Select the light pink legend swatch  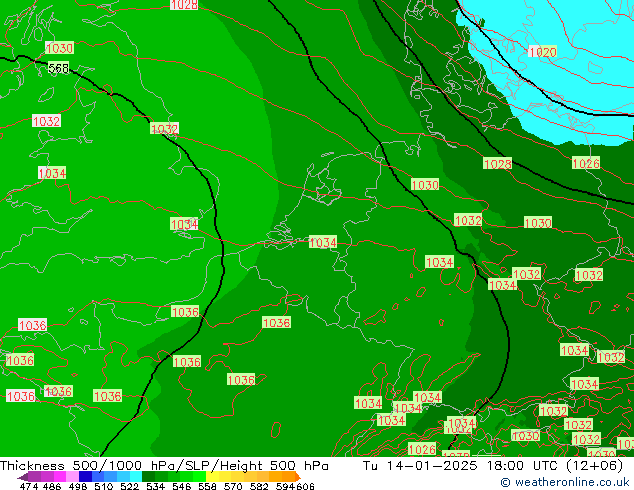click(x=72, y=477)
